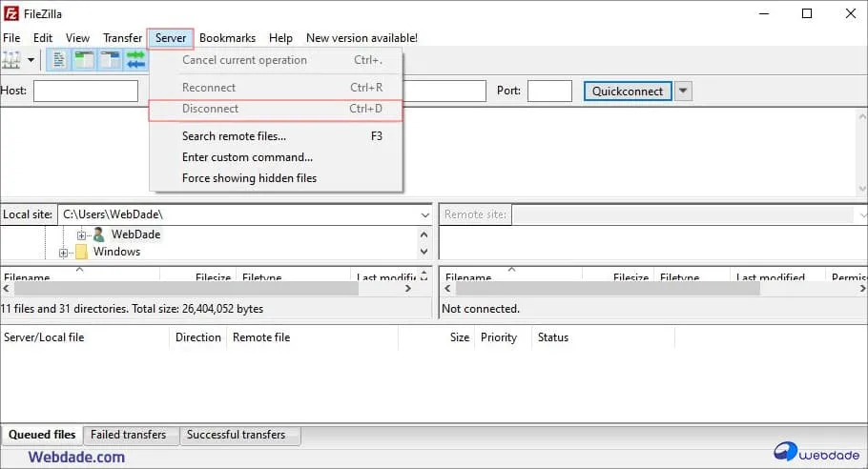Click the Windows folder icon
Screen dimensions: 868x469
click(x=81, y=253)
